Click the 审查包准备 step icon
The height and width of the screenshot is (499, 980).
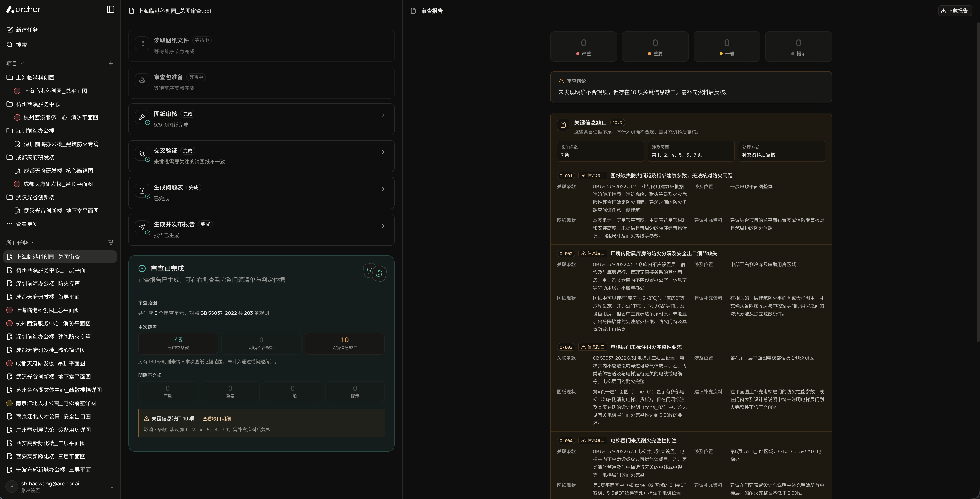pyautogui.click(x=142, y=81)
